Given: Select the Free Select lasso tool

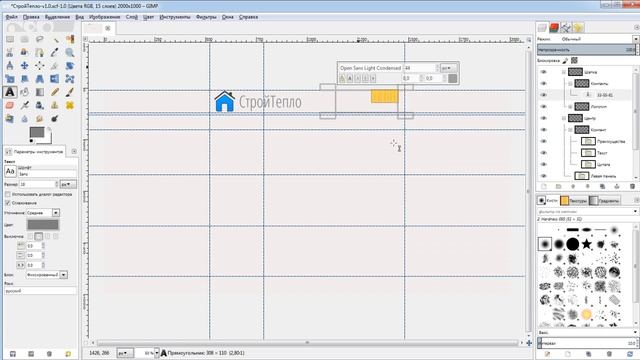Looking at the screenshot, I should (x=40, y=39).
